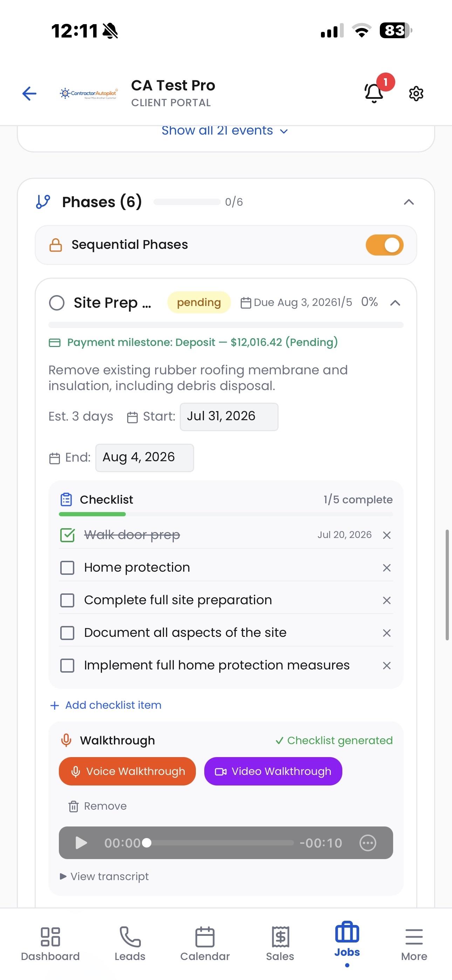Check Document all aspects of site

click(67, 633)
